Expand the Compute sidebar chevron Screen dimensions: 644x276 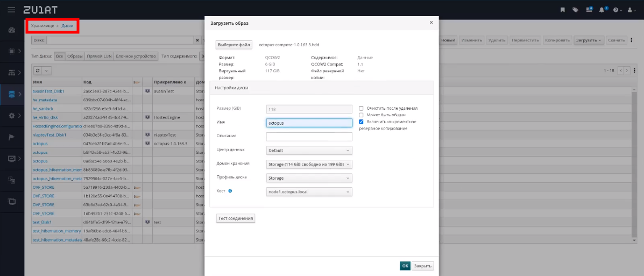19,51
